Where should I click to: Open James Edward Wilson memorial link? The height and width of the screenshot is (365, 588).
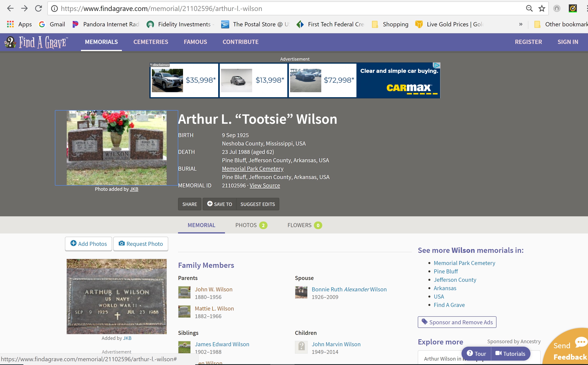[x=222, y=344]
